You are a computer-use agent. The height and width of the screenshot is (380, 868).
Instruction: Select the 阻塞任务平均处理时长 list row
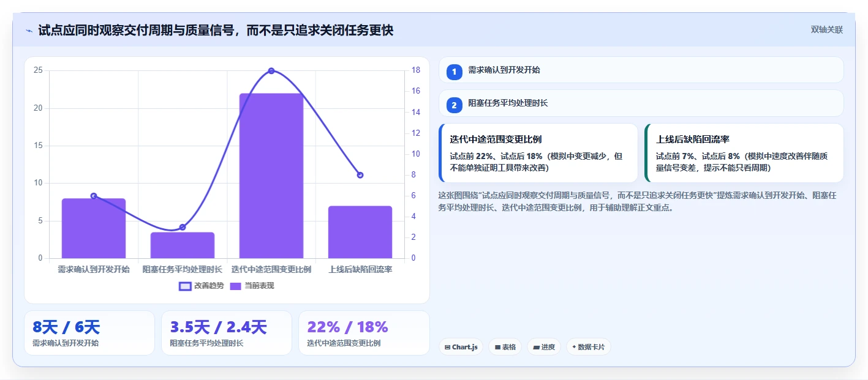[x=641, y=103]
